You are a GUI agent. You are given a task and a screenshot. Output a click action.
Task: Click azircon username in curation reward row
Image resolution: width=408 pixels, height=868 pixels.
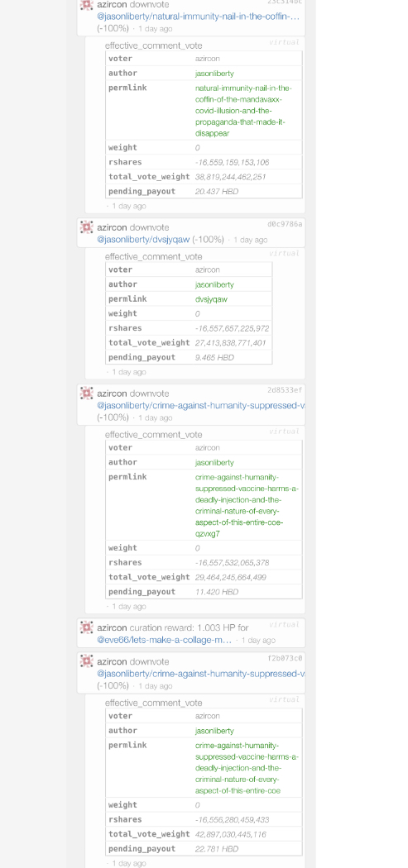click(112, 627)
